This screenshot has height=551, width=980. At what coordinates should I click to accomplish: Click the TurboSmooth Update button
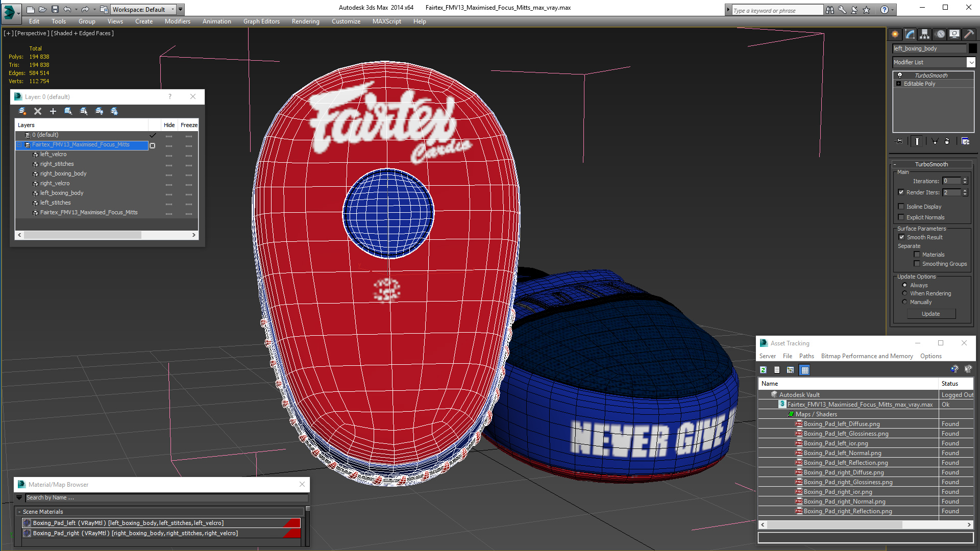[930, 314]
